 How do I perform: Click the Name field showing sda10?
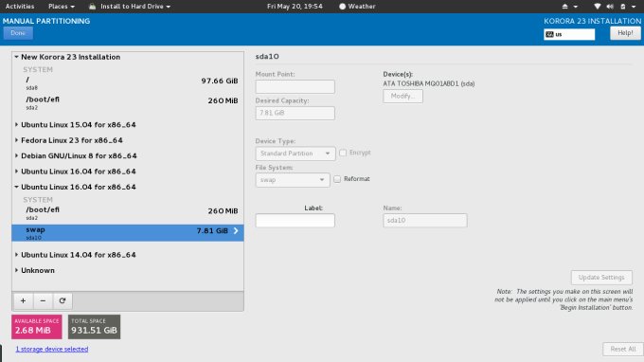point(425,221)
